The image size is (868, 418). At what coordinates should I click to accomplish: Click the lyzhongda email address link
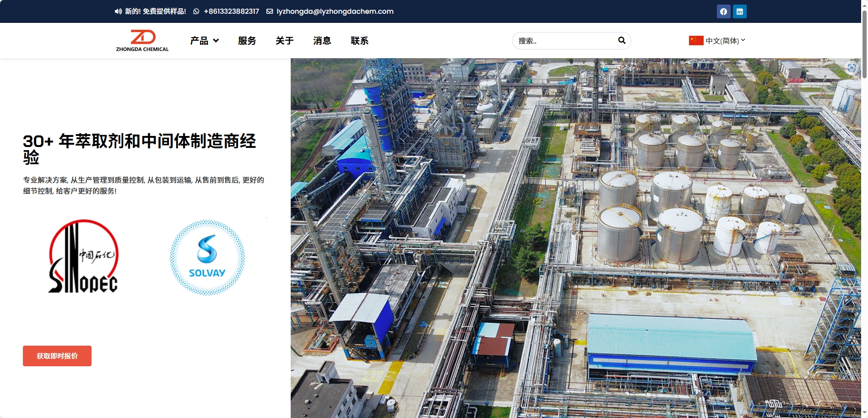point(335,11)
